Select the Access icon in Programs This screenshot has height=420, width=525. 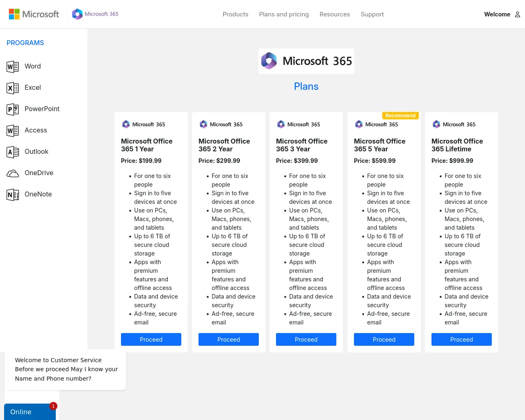coord(13,130)
